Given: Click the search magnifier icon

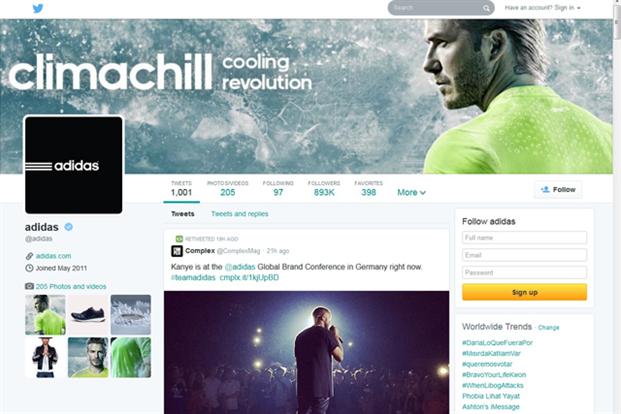Looking at the screenshot, I should pos(486,8).
